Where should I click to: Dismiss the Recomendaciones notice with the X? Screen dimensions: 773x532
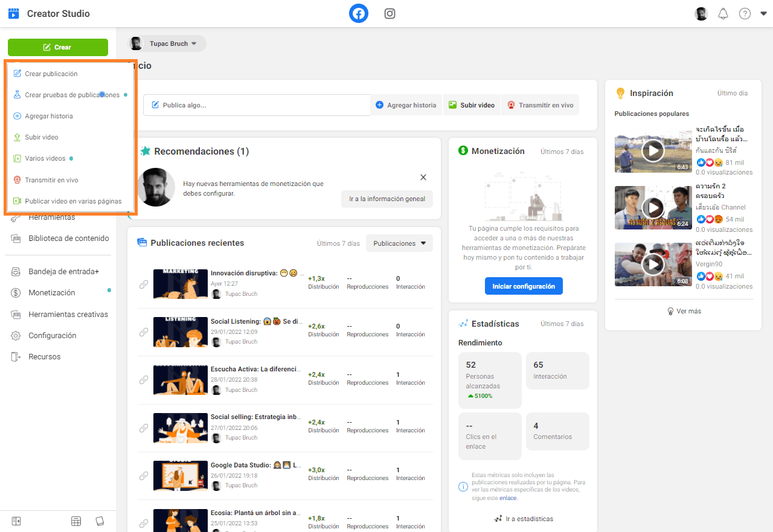[x=423, y=177]
